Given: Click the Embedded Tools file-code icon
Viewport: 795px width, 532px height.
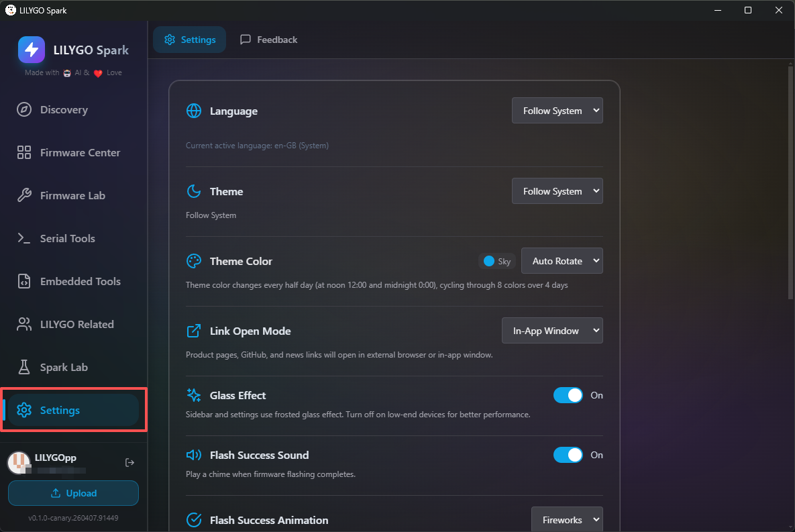Looking at the screenshot, I should point(24,282).
